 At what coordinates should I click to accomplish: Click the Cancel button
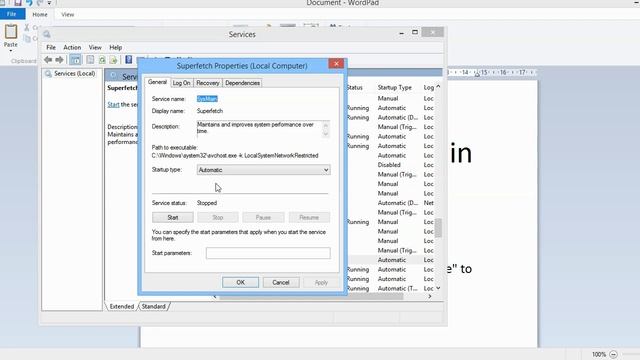281,282
